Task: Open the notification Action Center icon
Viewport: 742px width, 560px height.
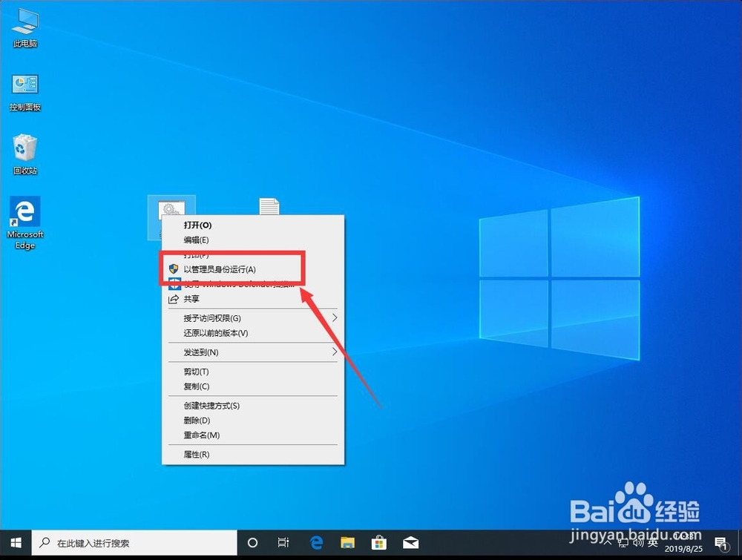Action: point(721,544)
